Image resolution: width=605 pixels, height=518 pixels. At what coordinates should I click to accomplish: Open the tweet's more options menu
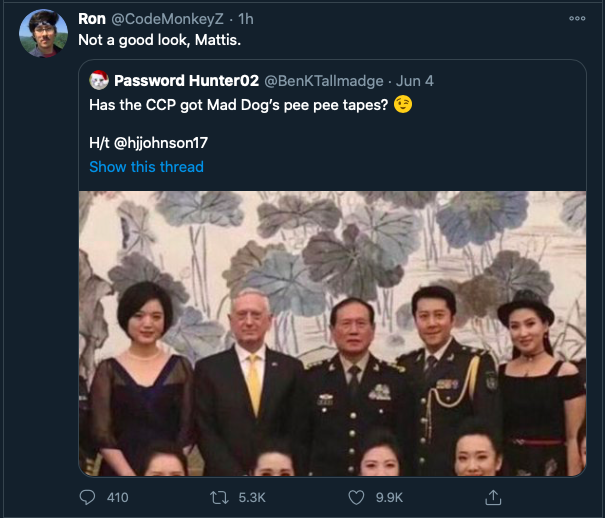(577, 19)
